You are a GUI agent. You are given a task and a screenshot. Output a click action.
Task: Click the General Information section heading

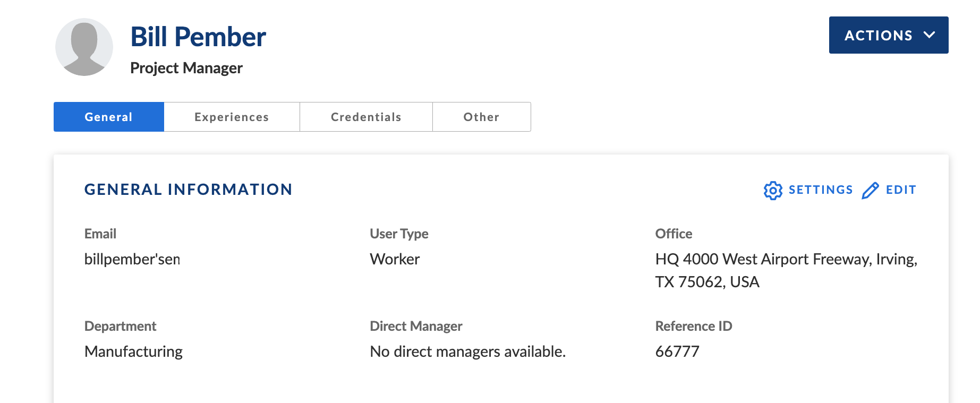[x=188, y=190]
